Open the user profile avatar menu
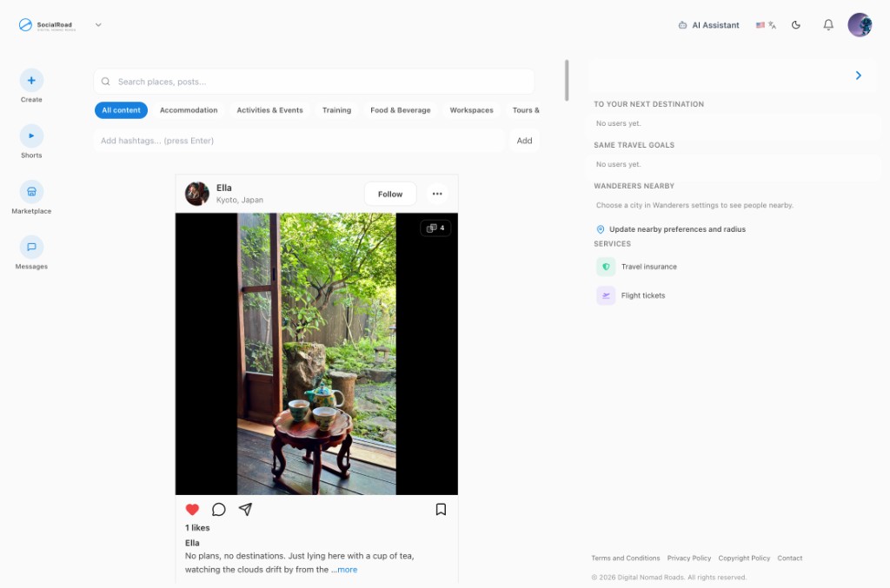Screen dimensions: 890x588 click(x=860, y=25)
